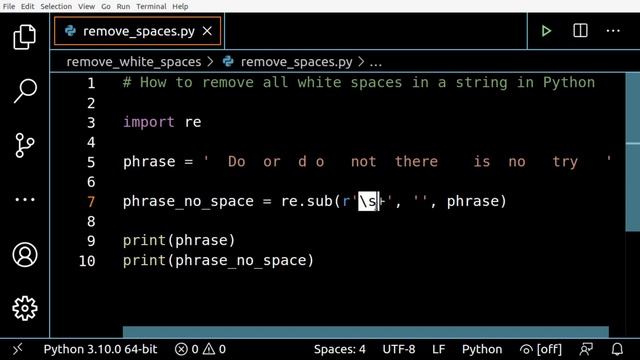Screen dimensions: 640x360
Task: Open the Help menu
Action: click(180, 7)
